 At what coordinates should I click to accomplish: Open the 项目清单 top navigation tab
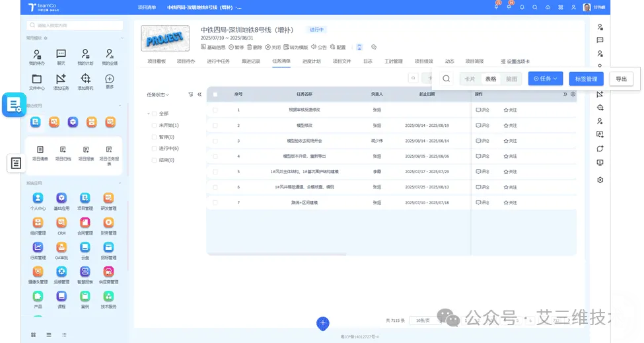(147, 7)
